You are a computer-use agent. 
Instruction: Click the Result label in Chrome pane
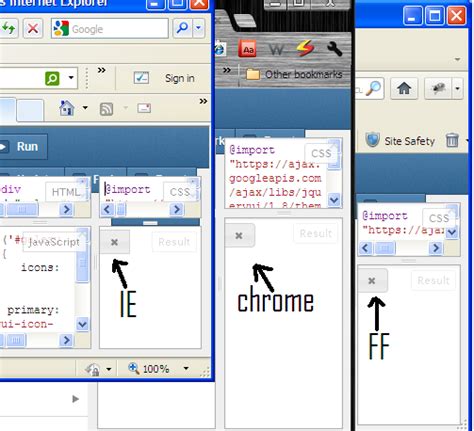[315, 233]
